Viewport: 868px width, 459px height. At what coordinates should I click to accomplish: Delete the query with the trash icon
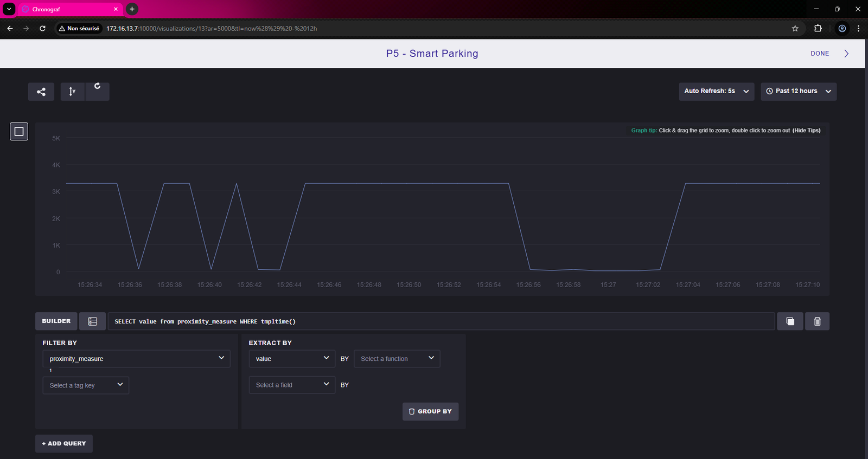pos(817,321)
